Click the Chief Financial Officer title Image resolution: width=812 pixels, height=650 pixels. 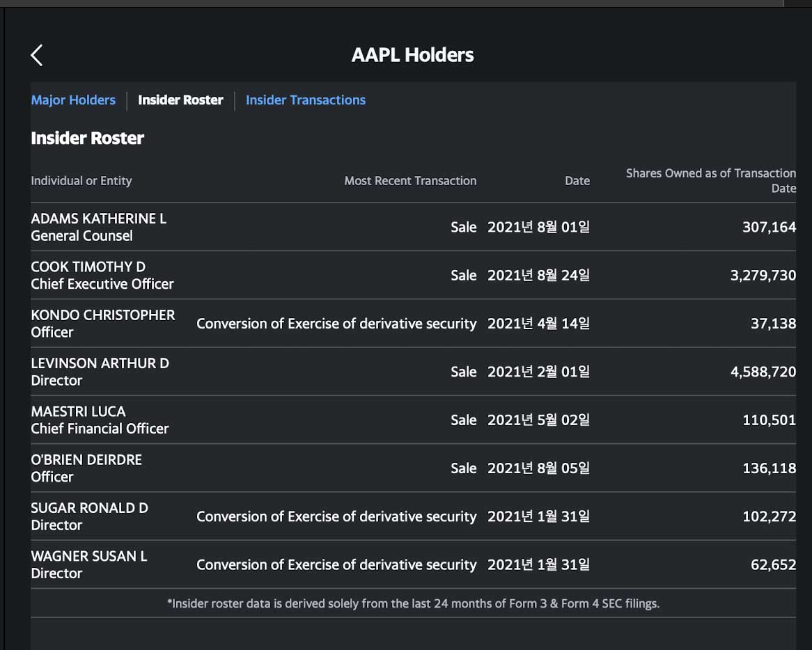click(100, 428)
